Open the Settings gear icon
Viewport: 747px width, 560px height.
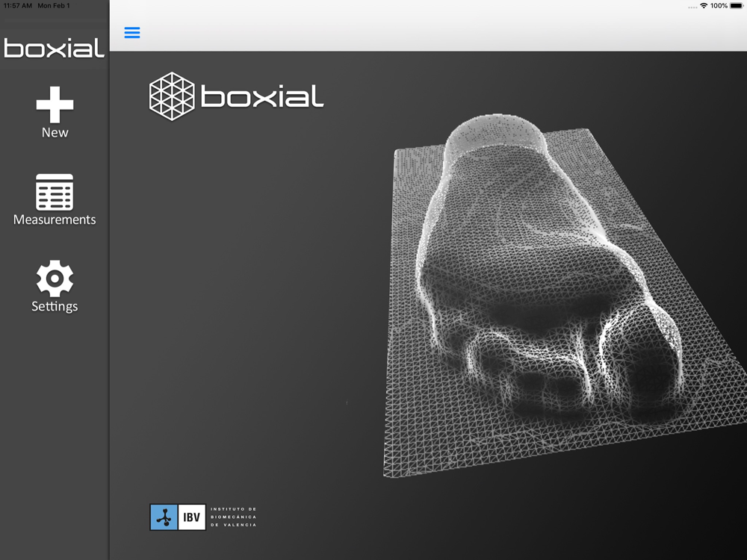click(x=55, y=279)
